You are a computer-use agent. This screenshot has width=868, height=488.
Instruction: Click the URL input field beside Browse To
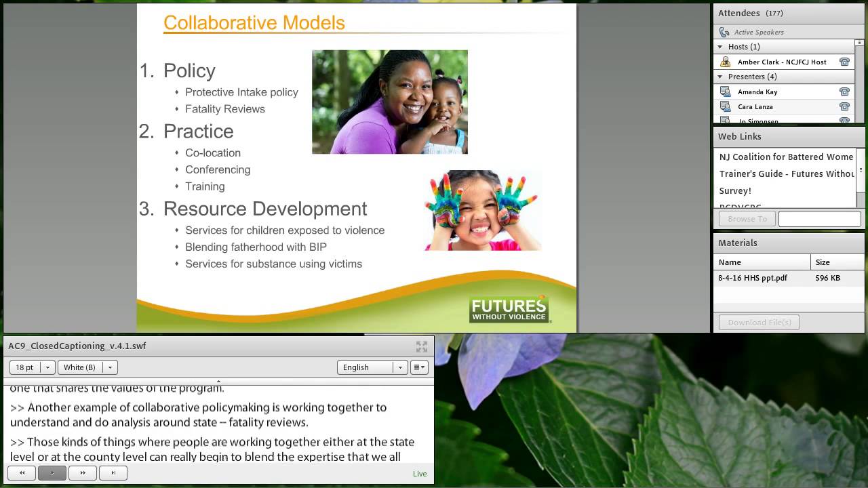point(819,218)
